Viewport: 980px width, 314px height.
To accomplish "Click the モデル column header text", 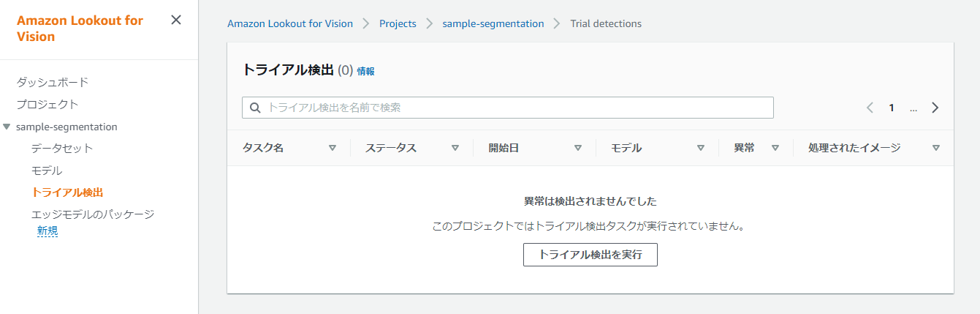I will pyautogui.click(x=626, y=148).
